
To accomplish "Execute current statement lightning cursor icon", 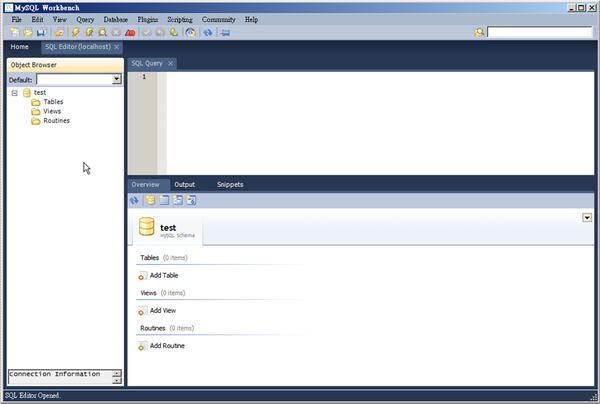I will (x=89, y=33).
